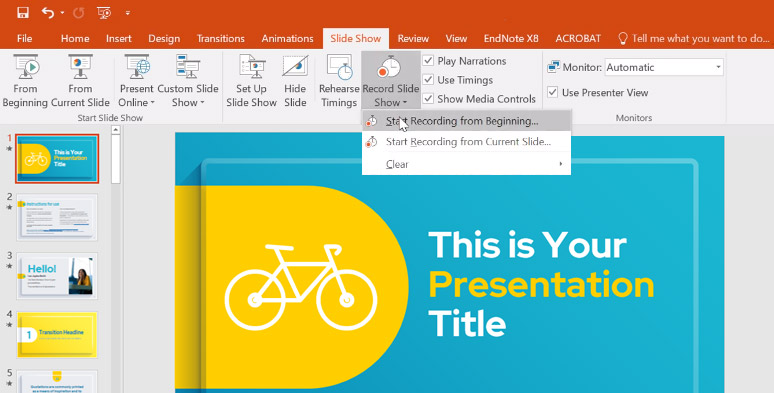
Task: Open the ACROBAT tab
Action: pos(578,39)
